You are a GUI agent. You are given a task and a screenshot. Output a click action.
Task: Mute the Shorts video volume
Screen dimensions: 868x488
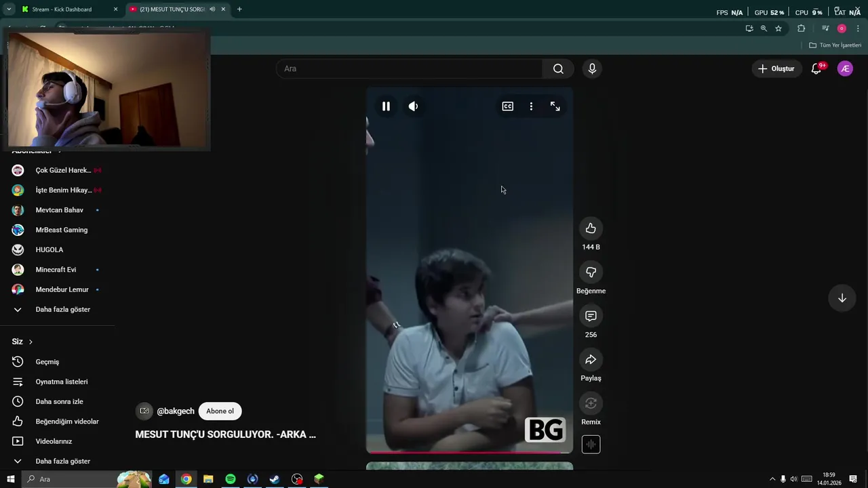(x=413, y=106)
